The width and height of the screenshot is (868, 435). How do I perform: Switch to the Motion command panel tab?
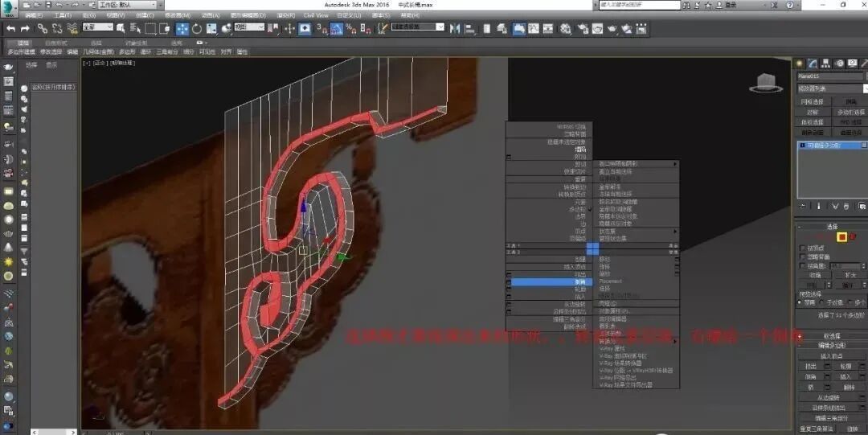point(840,64)
